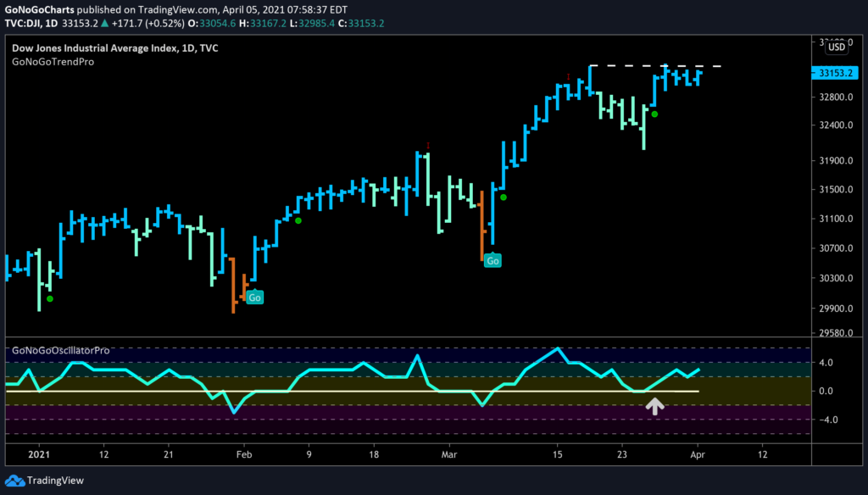Click the 31500.0 price axis label
This screenshot has width=868, height=495.
[836, 189]
